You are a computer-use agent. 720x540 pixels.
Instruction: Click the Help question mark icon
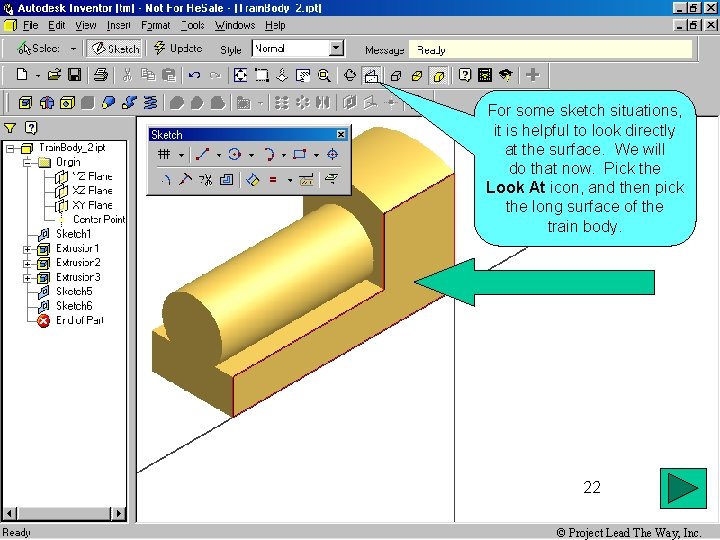pos(465,75)
